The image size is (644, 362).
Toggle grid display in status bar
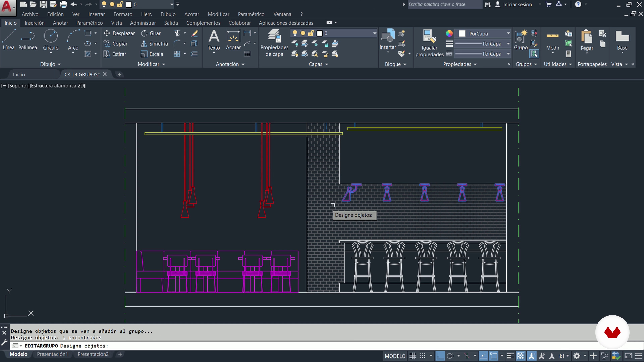413,356
